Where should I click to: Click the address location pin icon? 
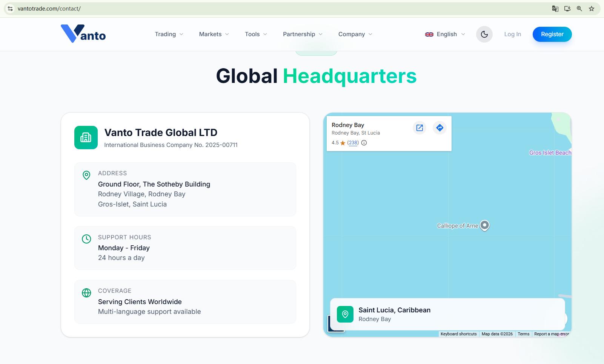[x=86, y=175]
